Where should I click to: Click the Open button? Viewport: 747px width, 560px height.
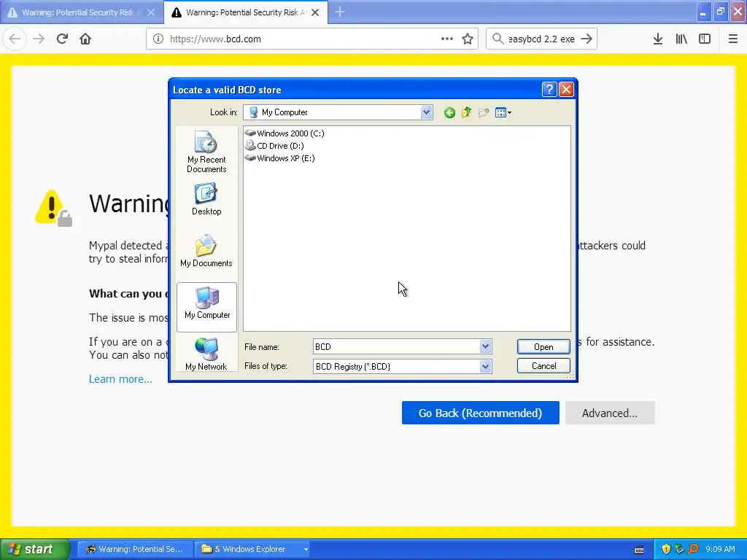(x=543, y=346)
